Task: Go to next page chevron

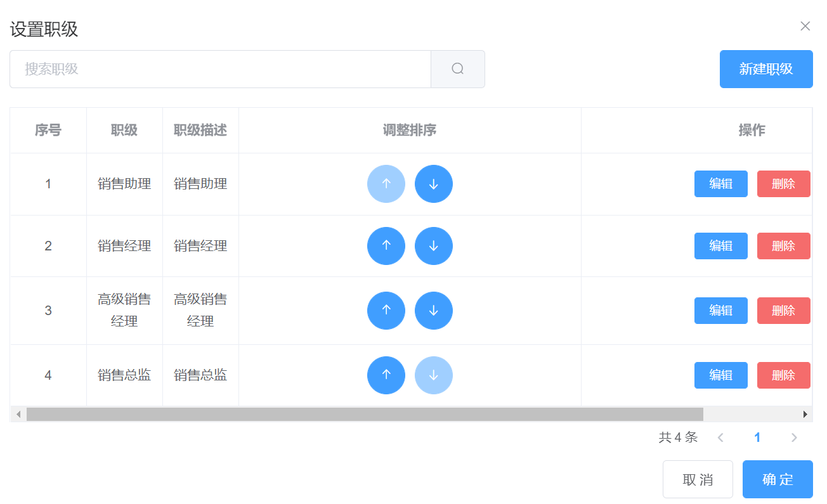Action: tap(793, 437)
